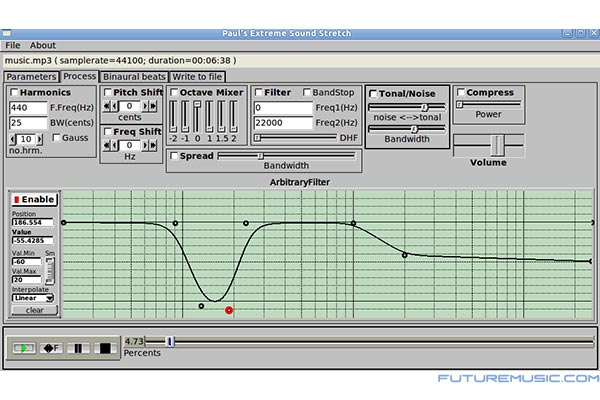Increase freq shift Hz by a large step
This screenshot has width=600, height=400.
(x=153, y=145)
